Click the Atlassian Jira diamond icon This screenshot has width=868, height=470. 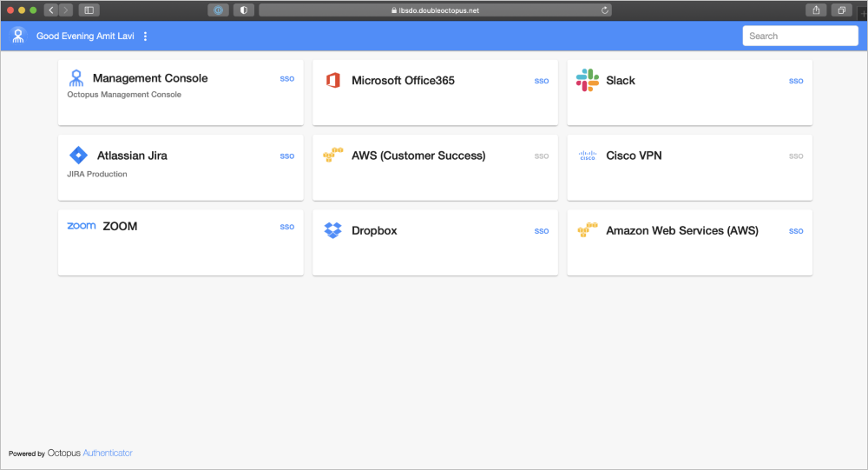(x=79, y=156)
